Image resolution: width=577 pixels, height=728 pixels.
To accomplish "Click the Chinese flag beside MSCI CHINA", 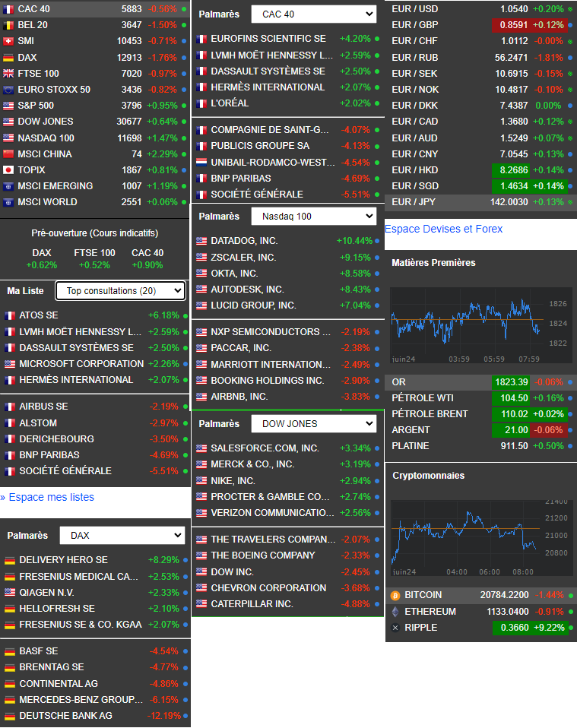I will (x=8, y=154).
